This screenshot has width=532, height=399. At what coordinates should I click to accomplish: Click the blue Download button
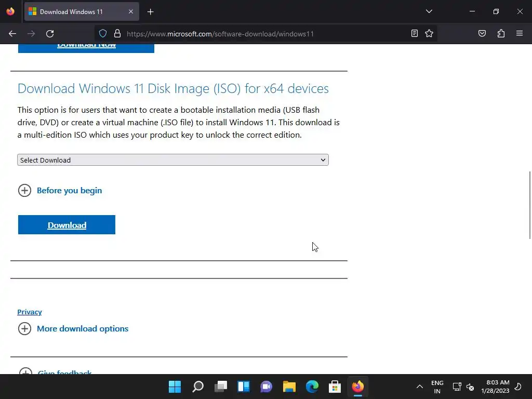[67, 224]
